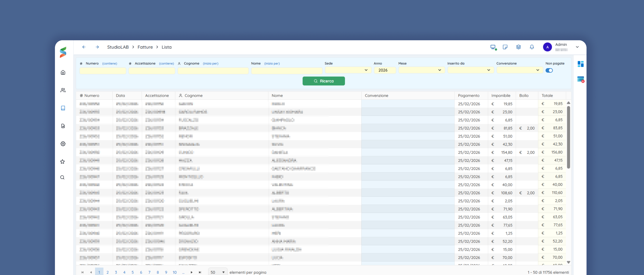The image size is (644, 275).
Task: Click the Ricerca button
Action: click(324, 81)
